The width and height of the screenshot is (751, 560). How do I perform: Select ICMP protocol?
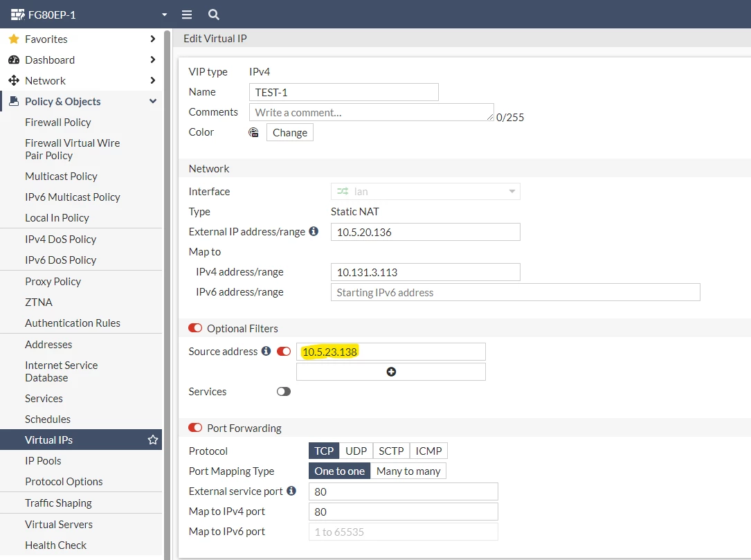click(428, 451)
